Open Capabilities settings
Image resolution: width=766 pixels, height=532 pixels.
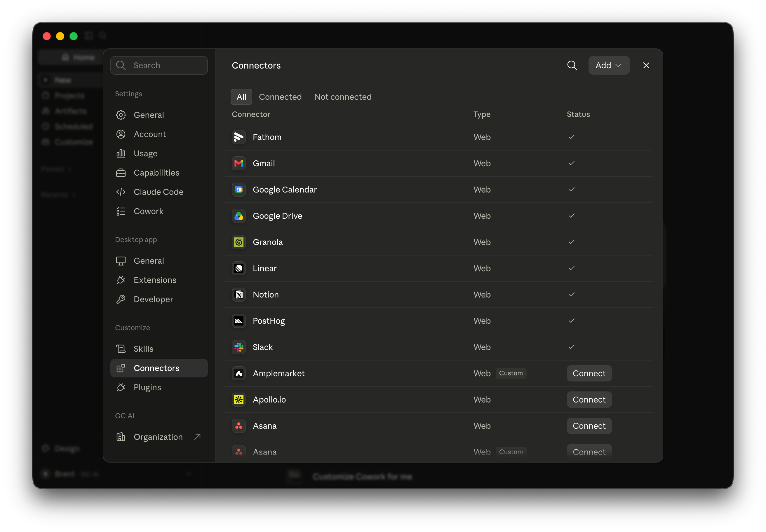[x=159, y=173]
